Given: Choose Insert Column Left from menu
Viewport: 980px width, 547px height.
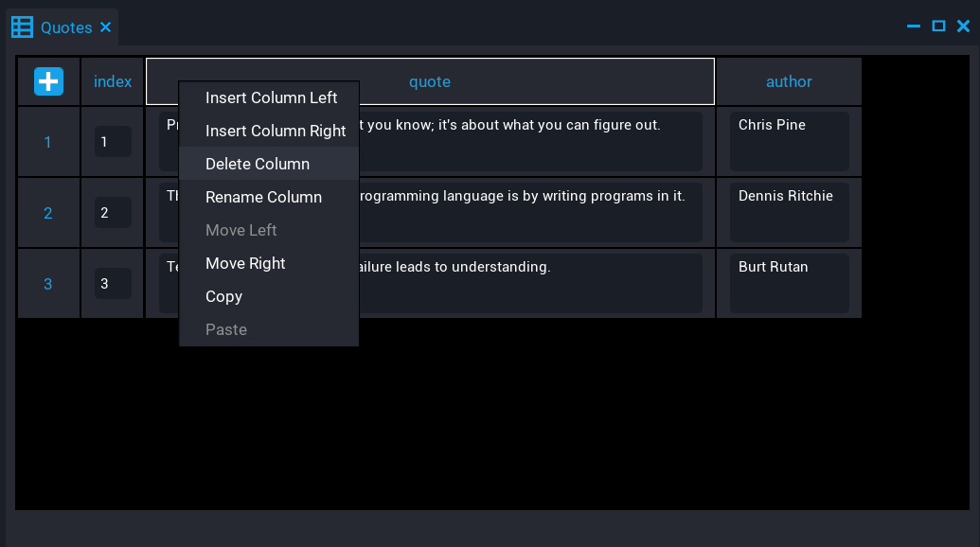Looking at the screenshot, I should coord(271,97).
